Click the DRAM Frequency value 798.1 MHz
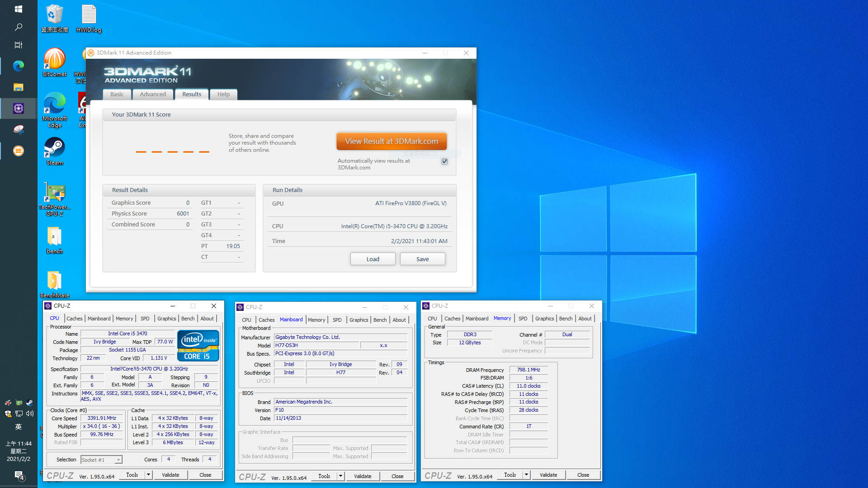 [x=528, y=370]
